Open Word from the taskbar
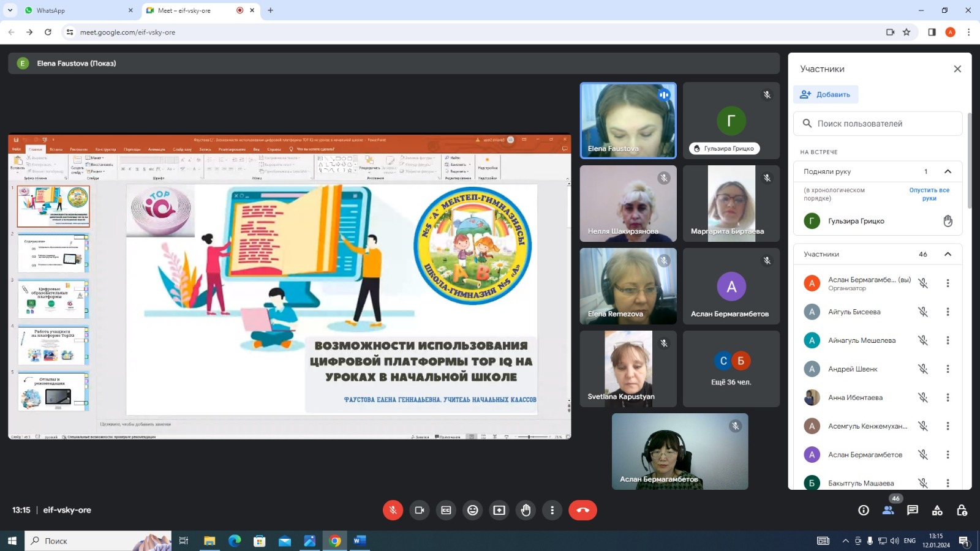 coord(360,541)
